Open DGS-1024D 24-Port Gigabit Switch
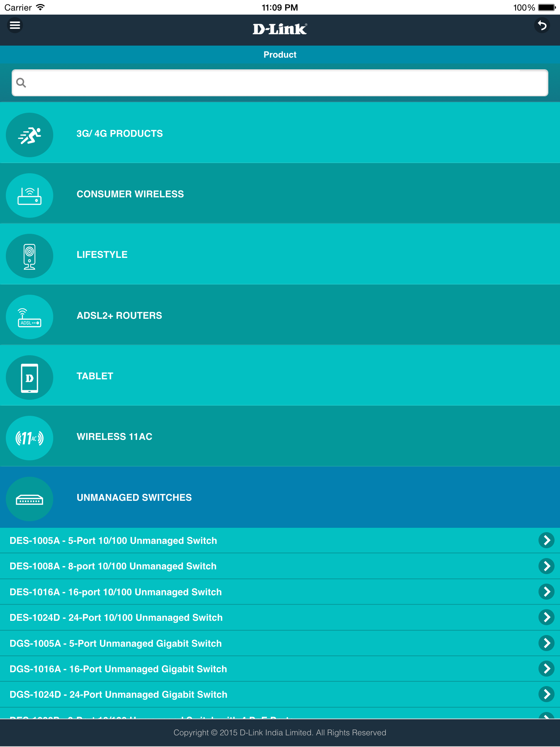The height and width of the screenshot is (747, 560). pos(280,694)
